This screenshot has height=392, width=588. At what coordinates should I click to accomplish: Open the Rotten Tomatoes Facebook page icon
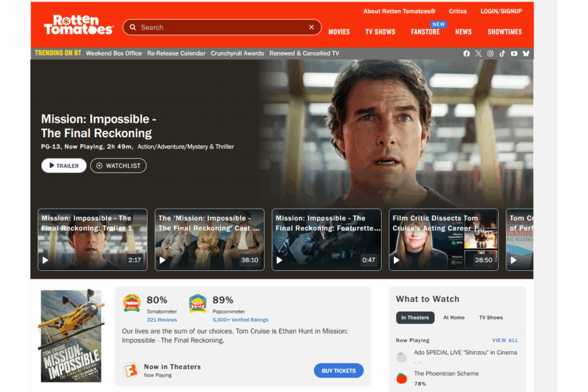(466, 53)
